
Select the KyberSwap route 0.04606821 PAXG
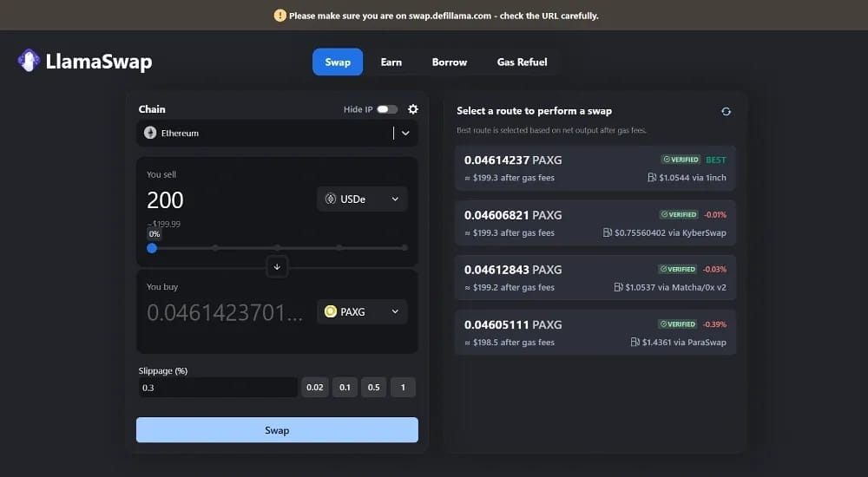pos(595,223)
